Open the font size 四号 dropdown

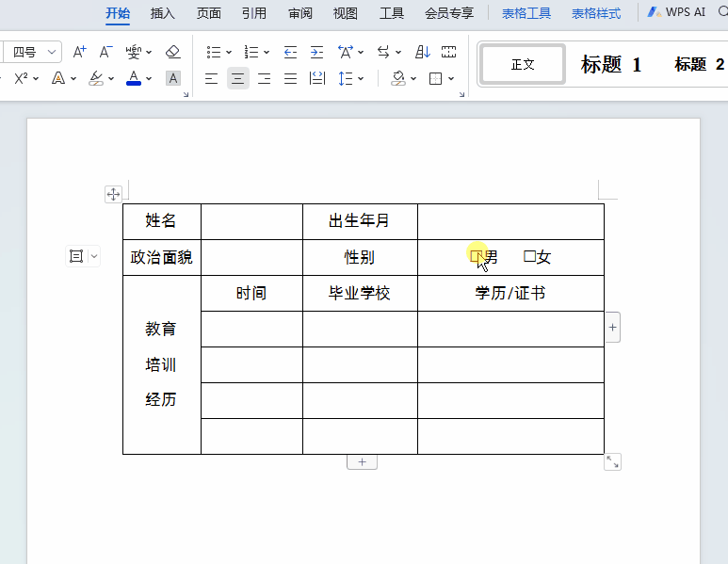(x=51, y=52)
